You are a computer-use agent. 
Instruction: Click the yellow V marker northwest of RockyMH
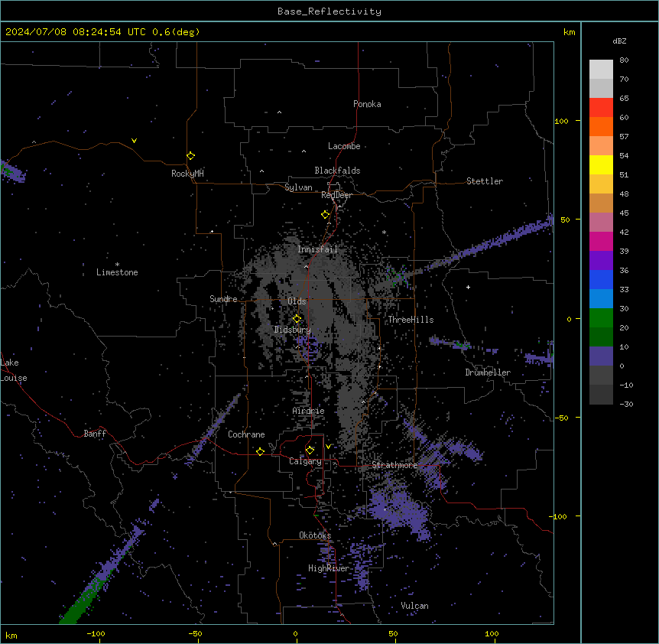[134, 141]
